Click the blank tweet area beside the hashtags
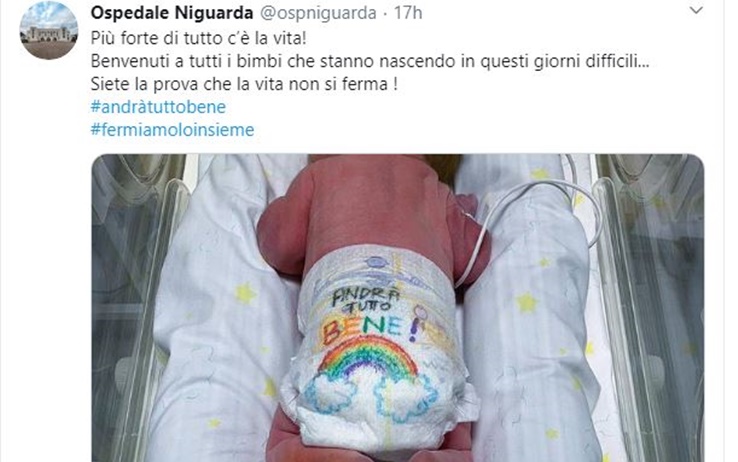The height and width of the screenshot is (462, 738). tap(471, 119)
